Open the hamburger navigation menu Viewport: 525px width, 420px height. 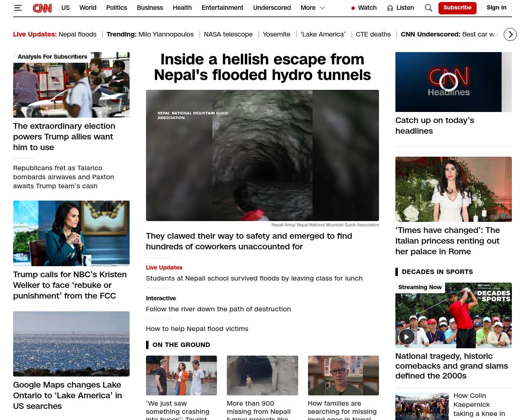tap(18, 8)
